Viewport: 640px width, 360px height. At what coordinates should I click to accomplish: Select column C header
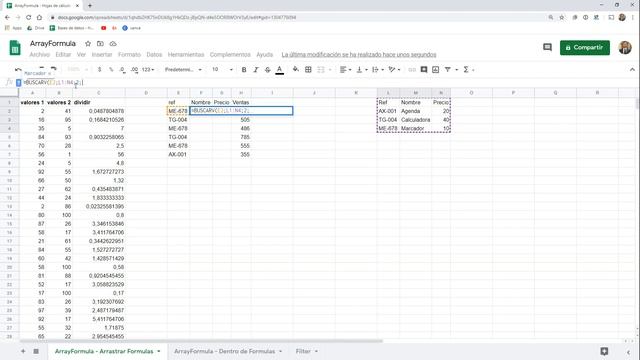(x=98, y=93)
